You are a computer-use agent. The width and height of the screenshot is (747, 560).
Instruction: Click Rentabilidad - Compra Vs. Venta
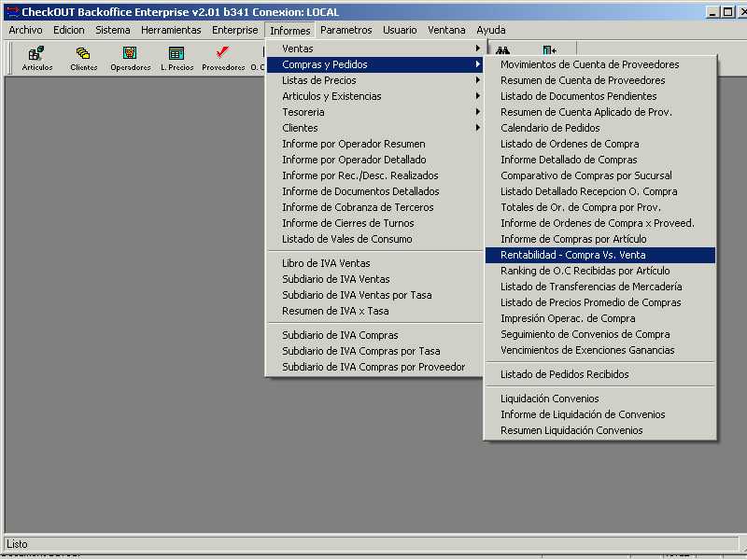tap(599, 255)
